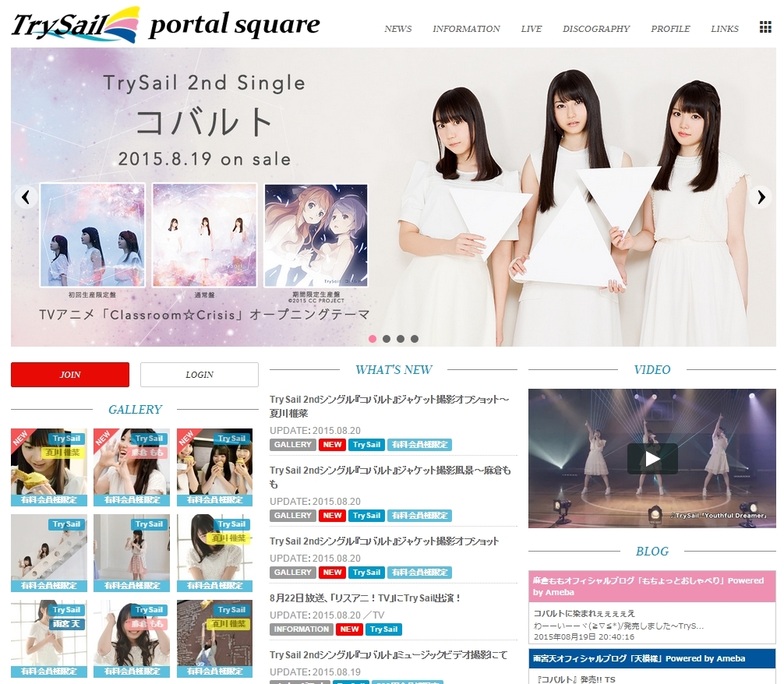Open NEWS in top navigation

(x=398, y=29)
